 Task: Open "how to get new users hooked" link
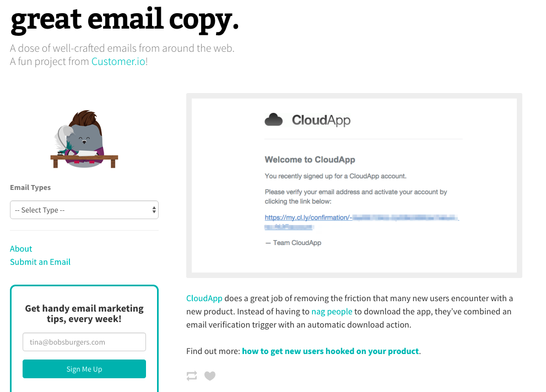(331, 351)
